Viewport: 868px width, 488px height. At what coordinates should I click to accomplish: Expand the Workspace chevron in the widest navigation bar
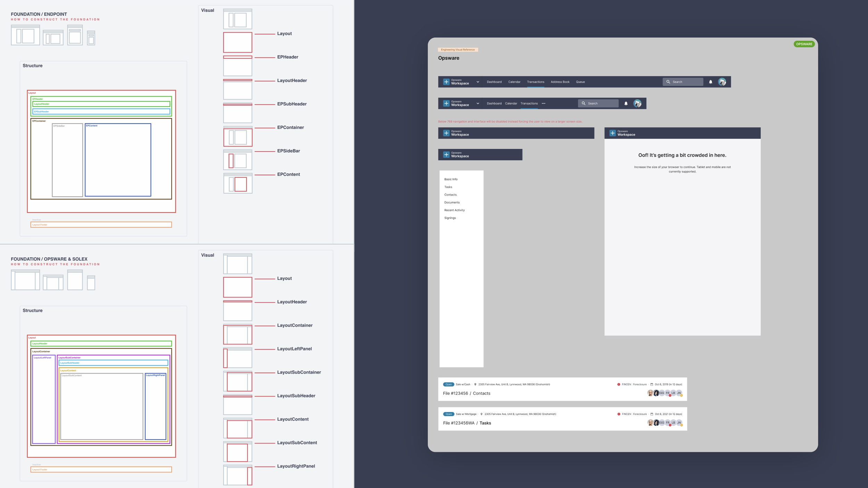478,82
